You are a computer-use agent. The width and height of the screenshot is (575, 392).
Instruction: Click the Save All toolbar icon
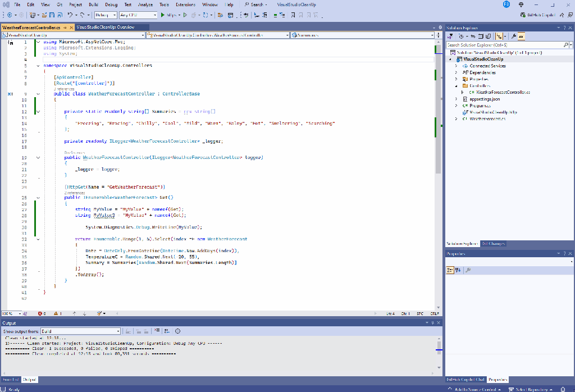coord(59,15)
